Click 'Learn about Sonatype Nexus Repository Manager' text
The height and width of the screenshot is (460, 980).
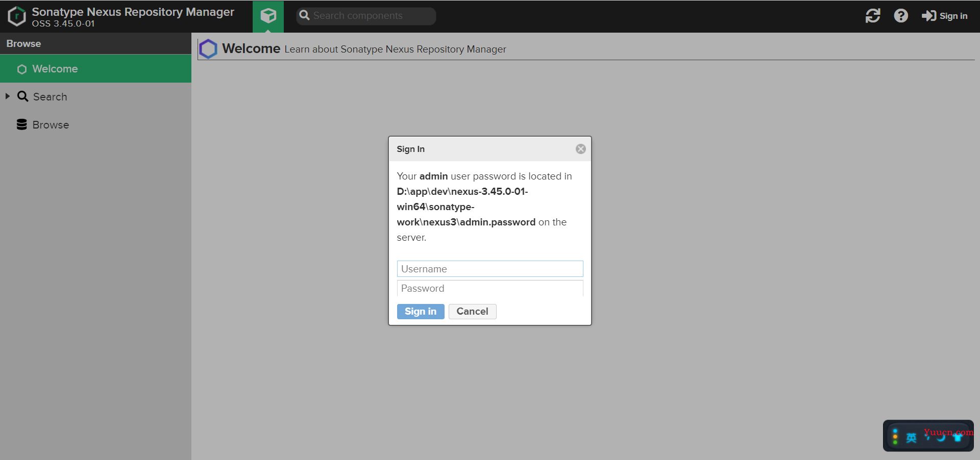coord(395,49)
